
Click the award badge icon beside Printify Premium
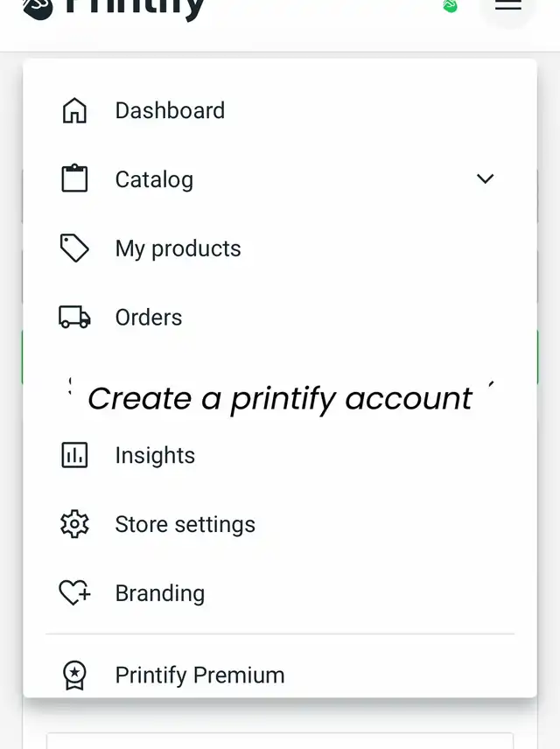point(74,675)
